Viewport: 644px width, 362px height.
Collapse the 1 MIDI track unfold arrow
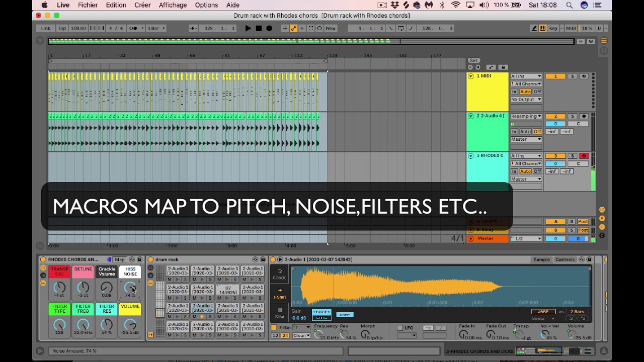(471, 76)
